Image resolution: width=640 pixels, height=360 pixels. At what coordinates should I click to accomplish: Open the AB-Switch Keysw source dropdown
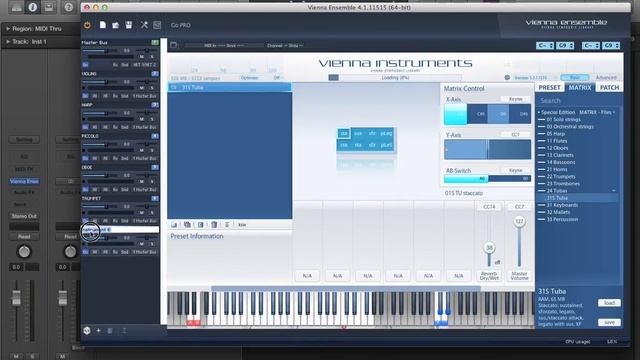(x=515, y=170)
